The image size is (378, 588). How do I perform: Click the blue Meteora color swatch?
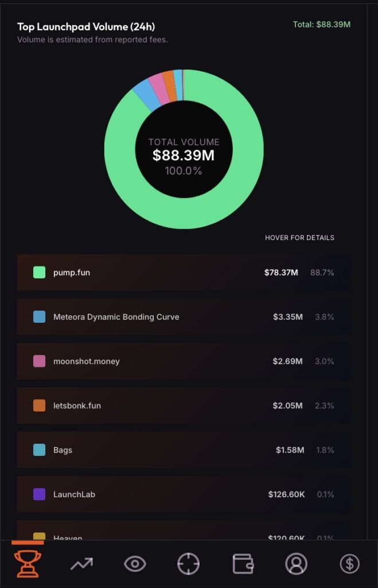40,317
